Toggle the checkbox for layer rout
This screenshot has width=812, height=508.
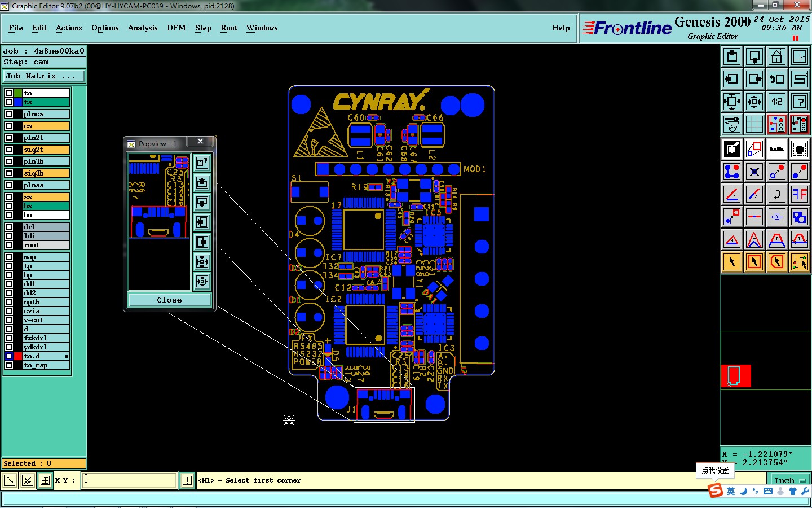9,245
